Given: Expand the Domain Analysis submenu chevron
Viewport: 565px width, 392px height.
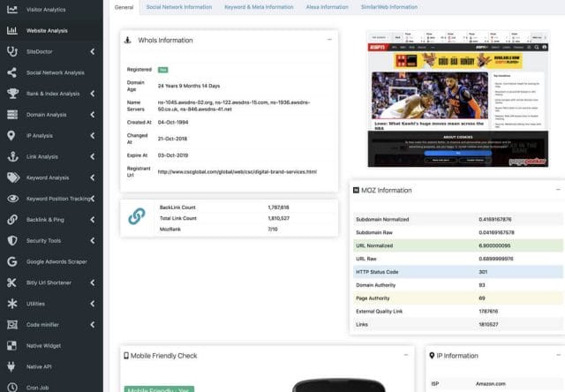Looking at the screenshot, I should click(93, 115).
